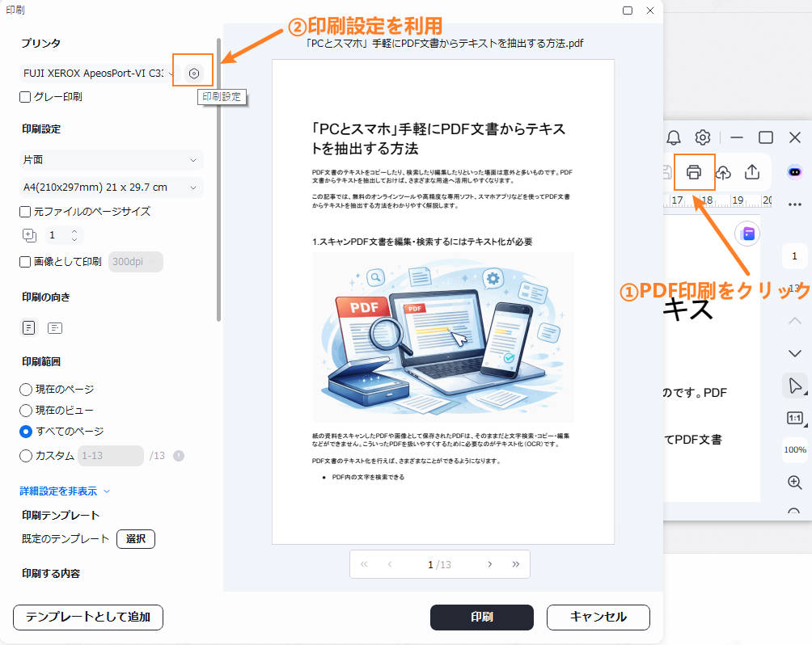Click the Print icon in the toolbar
Image resolution: width=812 pixels, height=645 pixels.
click(694, 173)
